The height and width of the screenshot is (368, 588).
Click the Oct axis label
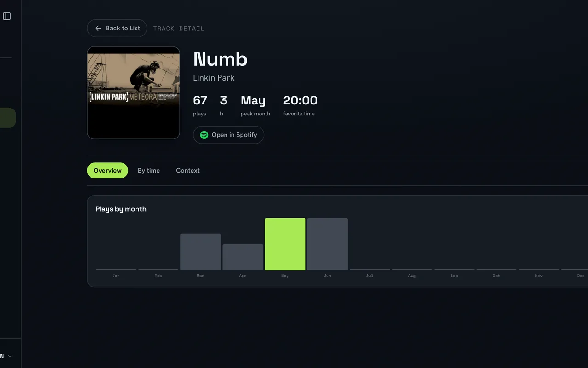pos(496,276)
